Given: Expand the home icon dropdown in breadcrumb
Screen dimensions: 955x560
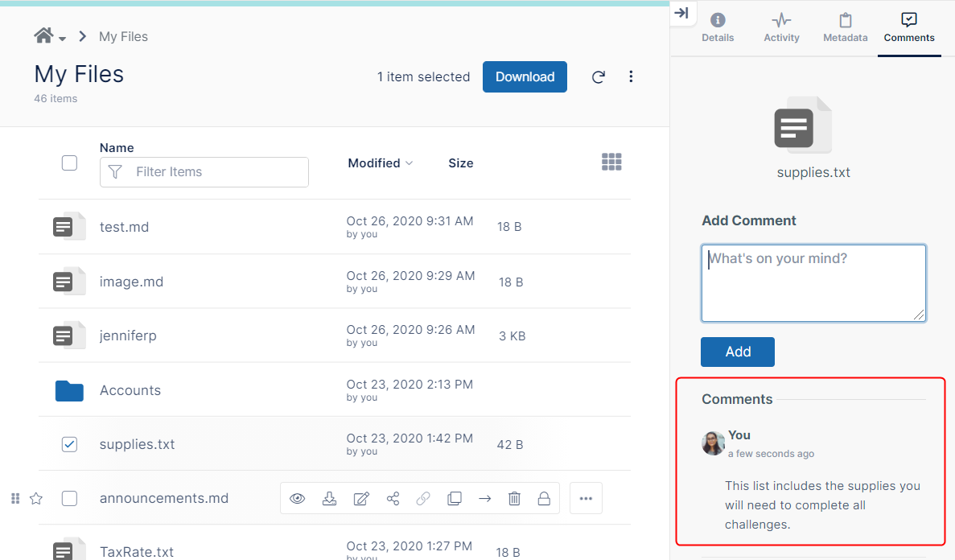Looking at the screenshot, I should pyautogui.click(x=50, y=37).
